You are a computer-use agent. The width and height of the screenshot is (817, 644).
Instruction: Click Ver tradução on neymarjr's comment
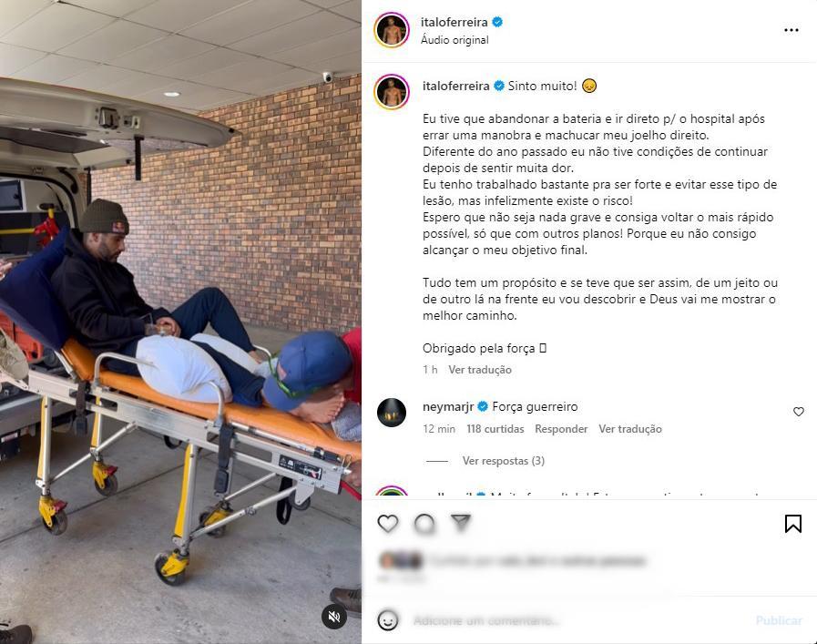(x=630, y=429)
